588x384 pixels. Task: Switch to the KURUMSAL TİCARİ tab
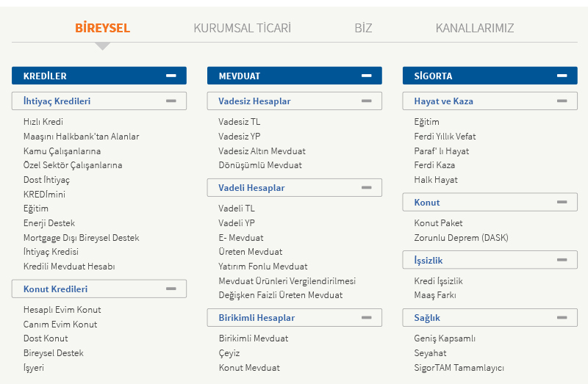point(242,28)
